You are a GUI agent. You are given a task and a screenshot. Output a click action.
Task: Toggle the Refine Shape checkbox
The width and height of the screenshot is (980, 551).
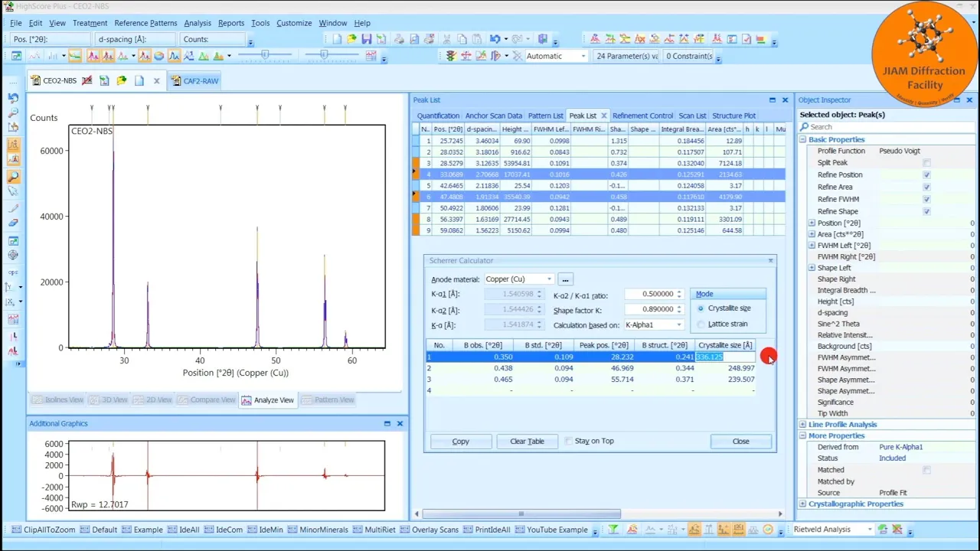[x=926, y=211]
